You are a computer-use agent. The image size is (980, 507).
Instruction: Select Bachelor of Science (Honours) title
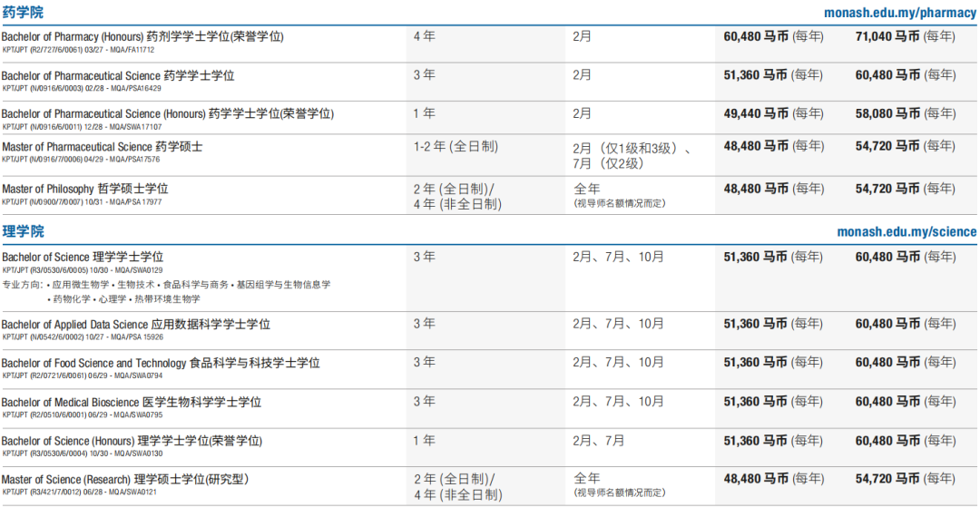pos(132,442)
